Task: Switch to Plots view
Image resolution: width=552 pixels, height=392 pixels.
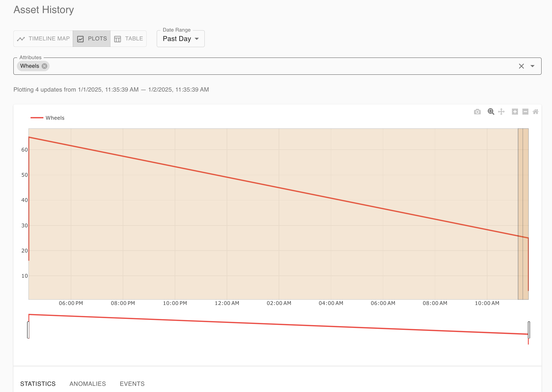Action: click(x=92, y=39)
